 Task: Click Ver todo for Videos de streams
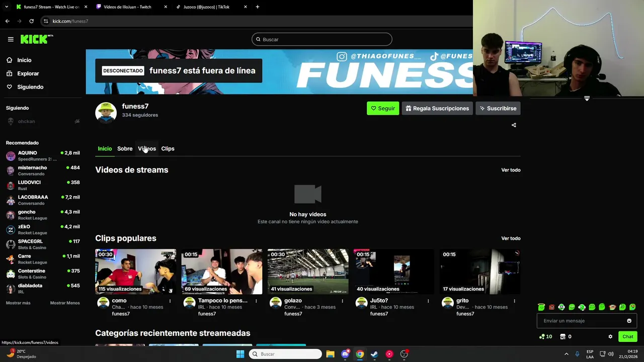coord(511,170)
